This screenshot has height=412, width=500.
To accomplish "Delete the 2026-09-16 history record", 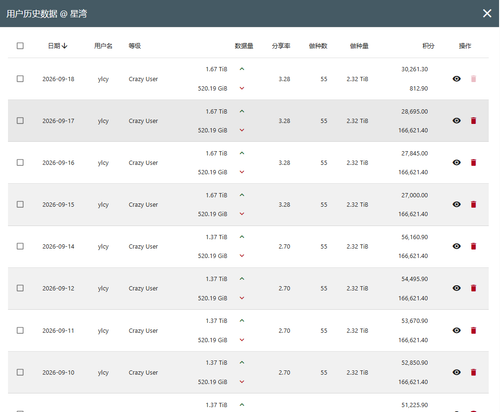I will [473, 163].
